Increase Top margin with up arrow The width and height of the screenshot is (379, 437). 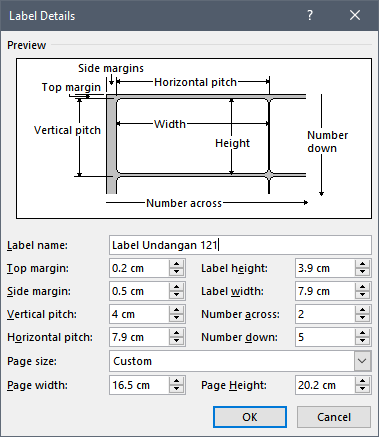177,264
